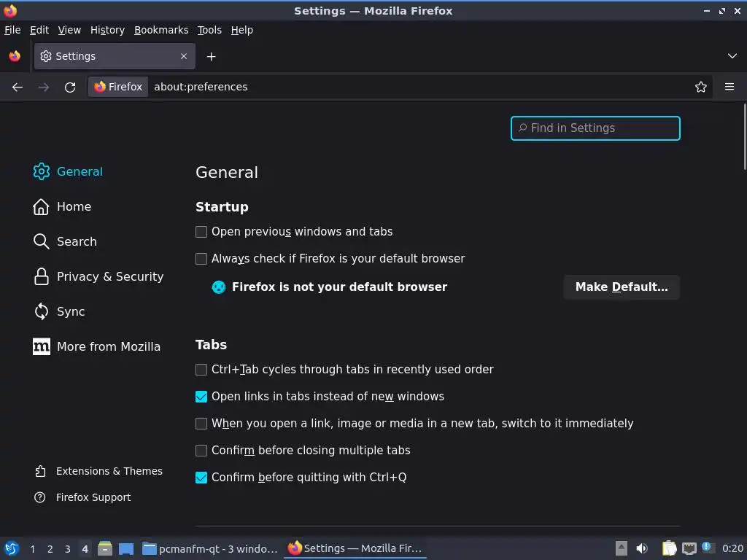The height and width of the screenshot is (560, 747).
Task: Switch to virtual desktop 1
Action: click(32, 549)
